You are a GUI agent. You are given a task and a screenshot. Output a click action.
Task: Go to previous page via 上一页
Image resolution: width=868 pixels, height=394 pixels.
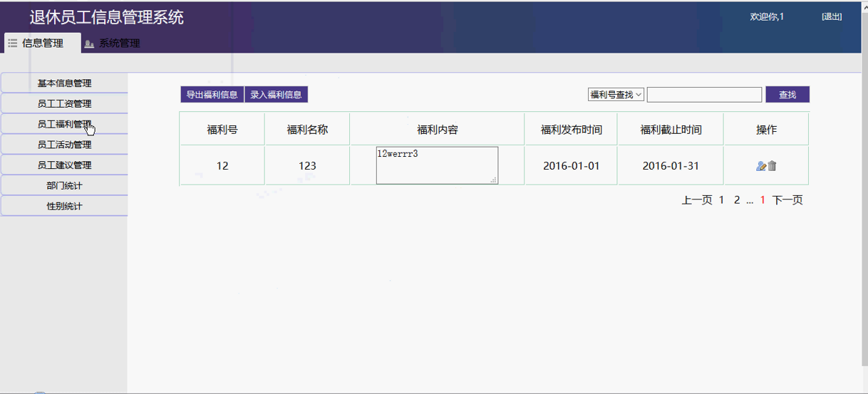coord(697,200)
